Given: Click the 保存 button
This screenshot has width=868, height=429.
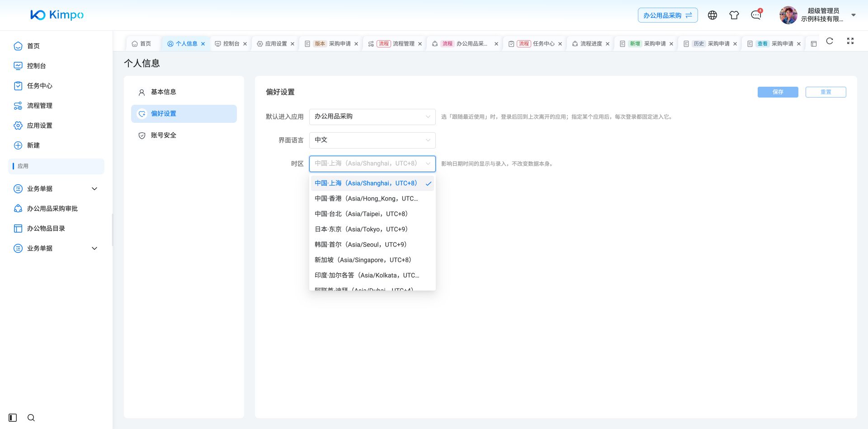Looking at the screenshot, I should [778, 92].
